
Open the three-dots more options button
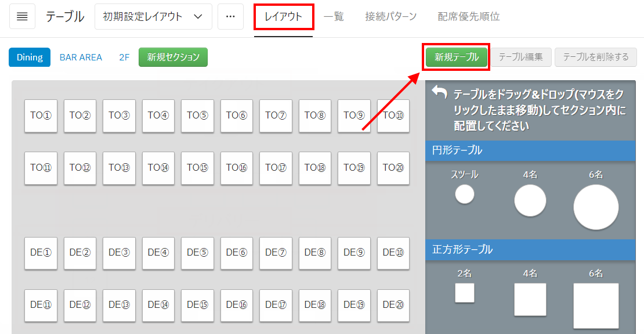click(230, 17)
